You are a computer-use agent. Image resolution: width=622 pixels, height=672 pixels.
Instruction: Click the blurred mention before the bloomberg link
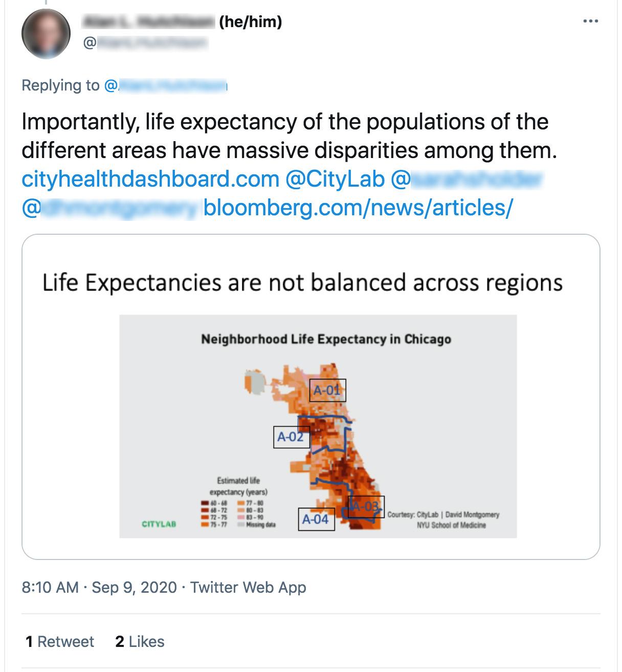tap(109, 208)
